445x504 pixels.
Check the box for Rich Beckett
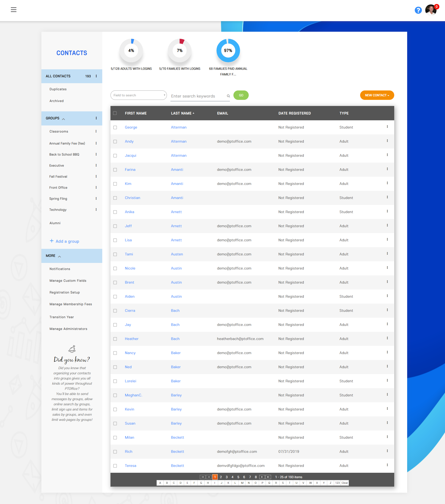(115, 452)
